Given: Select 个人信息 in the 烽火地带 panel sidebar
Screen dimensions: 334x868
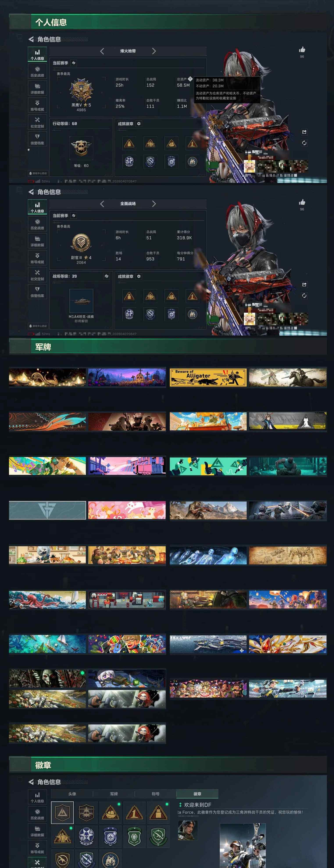Looking at the screenshot, I should point(37,55).
